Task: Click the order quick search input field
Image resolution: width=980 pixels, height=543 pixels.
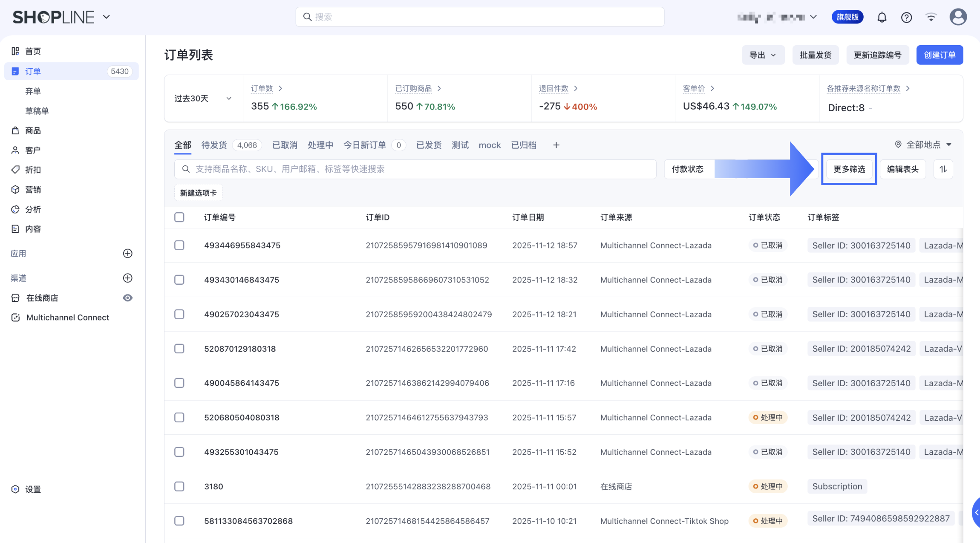Action: tap(415, 169)
